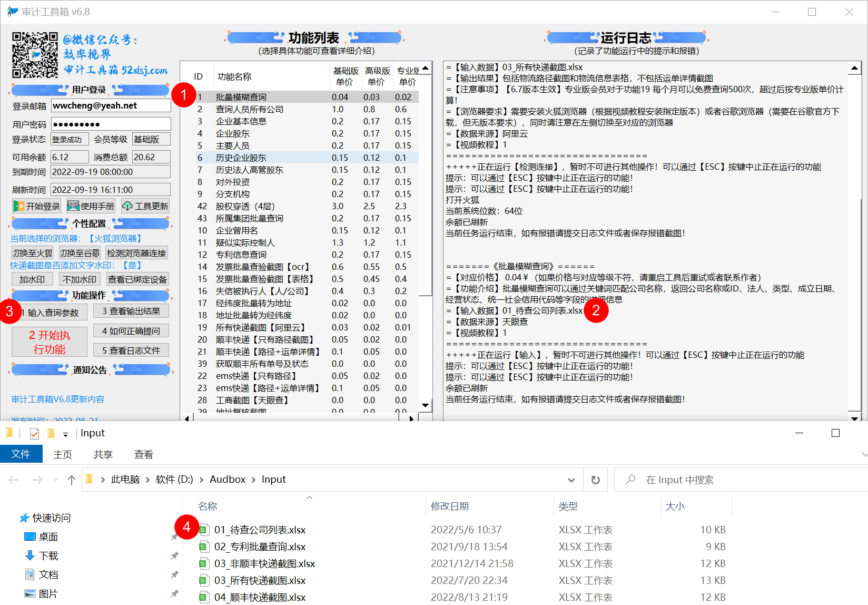Disable watermark with the 不加水印 button
This screenshot has height=605, width=868.
(79, 279)
